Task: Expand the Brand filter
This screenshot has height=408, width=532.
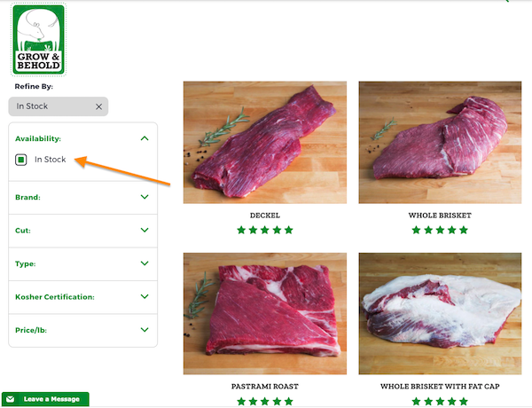Action: [145, 197]
